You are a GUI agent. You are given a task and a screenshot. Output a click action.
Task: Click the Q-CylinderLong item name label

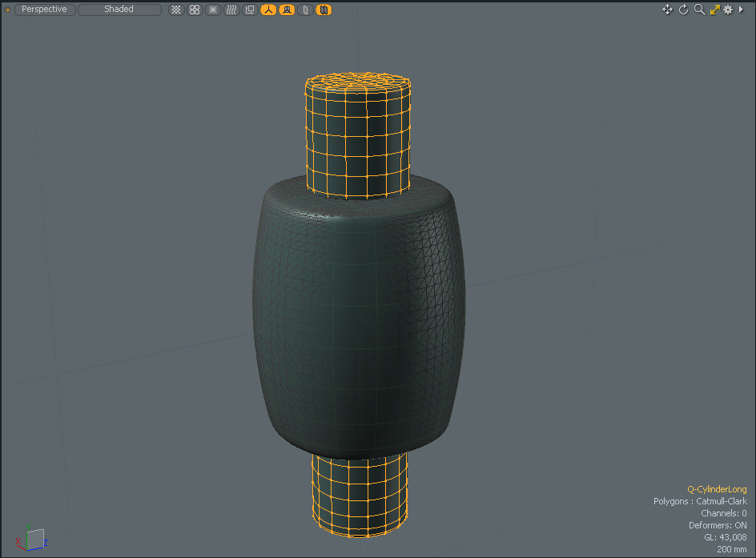(717, 489)
